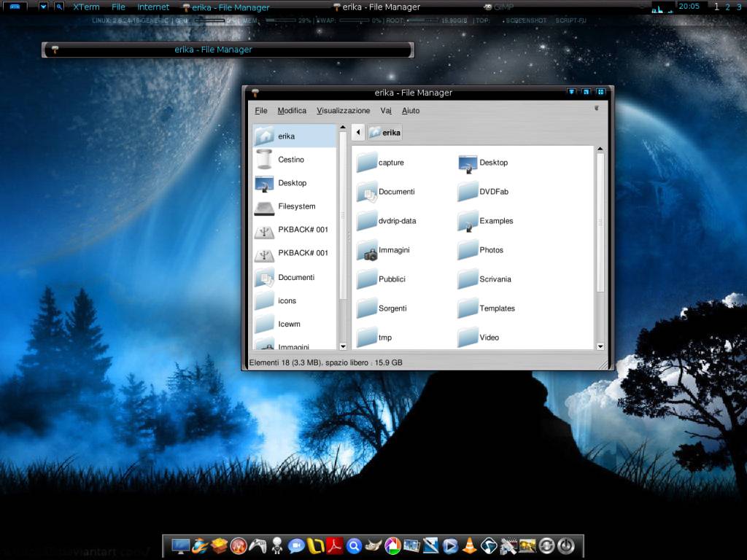The image size is (747, 560).
Task: Click the main file list scrollbar thumb
Action: pos(600,222)
